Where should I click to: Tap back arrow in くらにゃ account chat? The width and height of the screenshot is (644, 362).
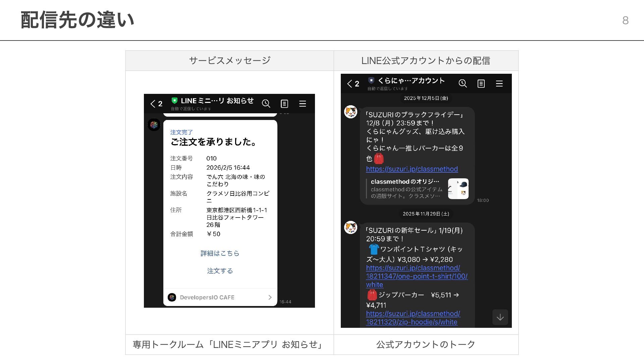tap(350, 83)
